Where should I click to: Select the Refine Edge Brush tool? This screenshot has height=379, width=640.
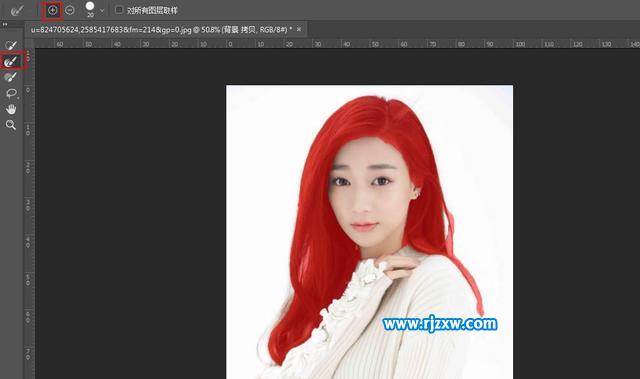(11, 61)
